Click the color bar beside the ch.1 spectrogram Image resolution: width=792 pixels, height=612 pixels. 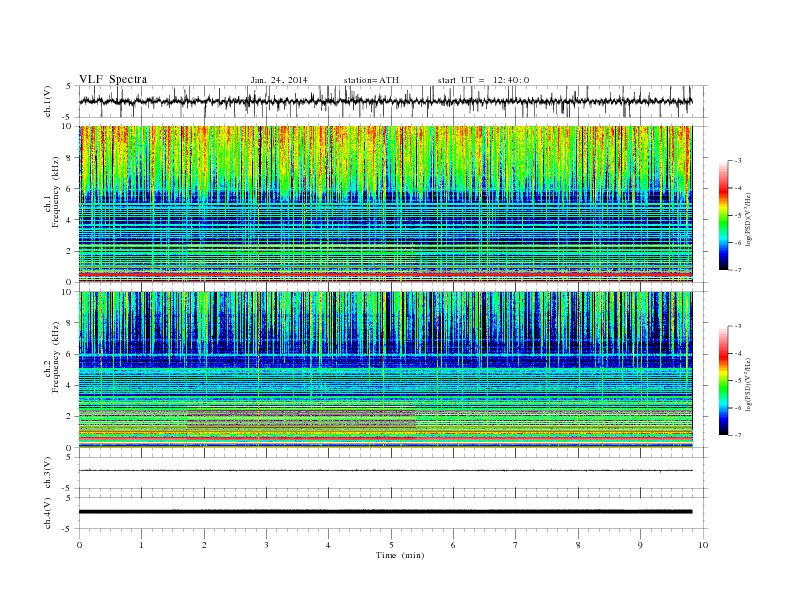723,215
